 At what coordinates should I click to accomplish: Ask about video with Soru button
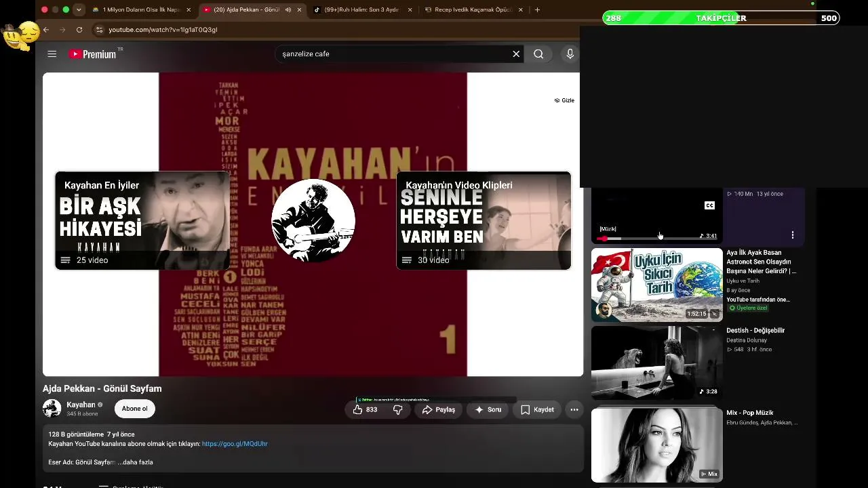tap(488, 409)
